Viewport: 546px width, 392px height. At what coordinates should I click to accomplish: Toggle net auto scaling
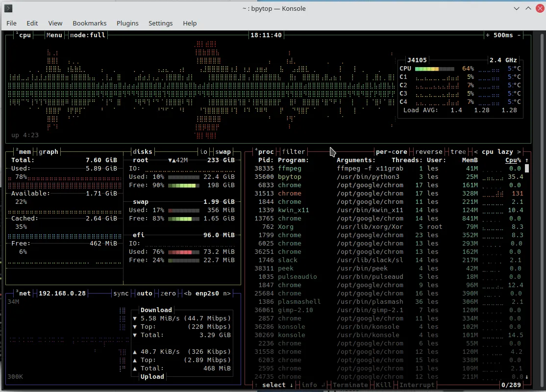click(x=145, y=293)
